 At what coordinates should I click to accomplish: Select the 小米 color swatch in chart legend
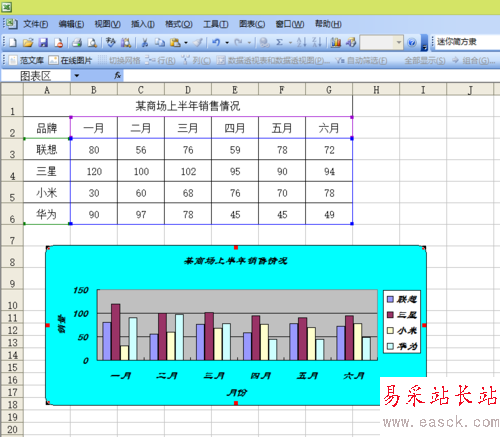[390, 330]
